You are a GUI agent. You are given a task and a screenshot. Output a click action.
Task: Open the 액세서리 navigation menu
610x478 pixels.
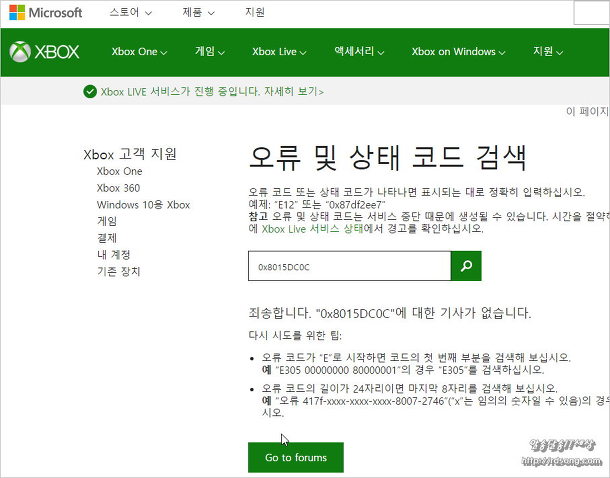[363, 52]
